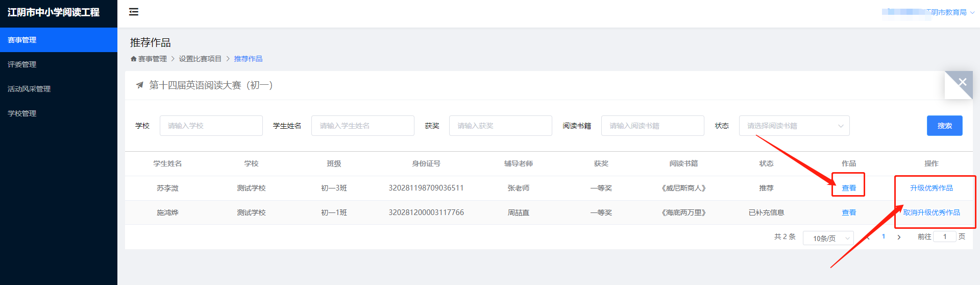Image resolution: width=980 pixels, height=285 pixels.
Task: Click the 辅导老师 column header
Action: [x=519, y=163]
